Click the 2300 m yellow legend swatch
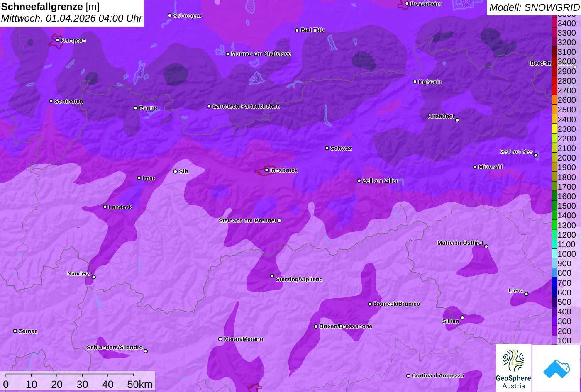 (554, 129)
